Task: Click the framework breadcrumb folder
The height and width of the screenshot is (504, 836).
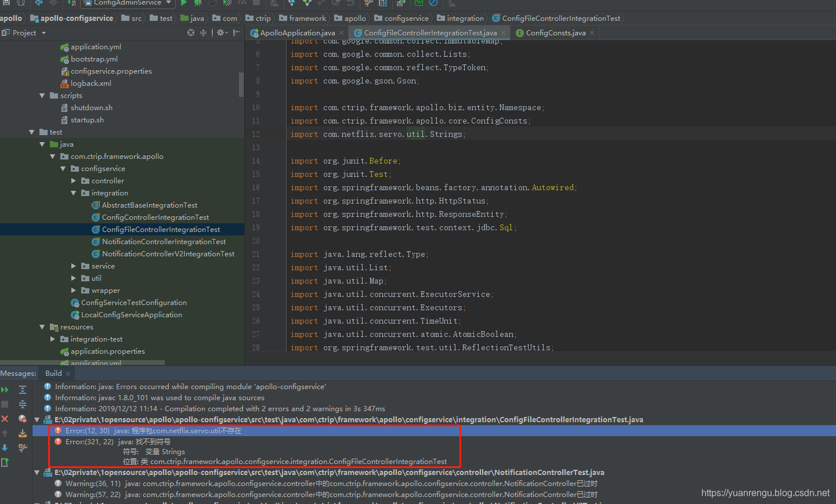Action: click(303, 19)
